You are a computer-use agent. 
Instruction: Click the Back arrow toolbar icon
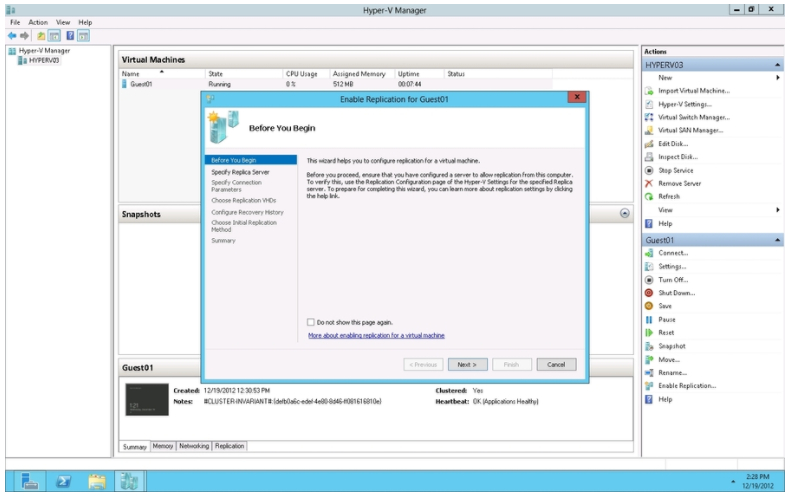coord(12,36)
